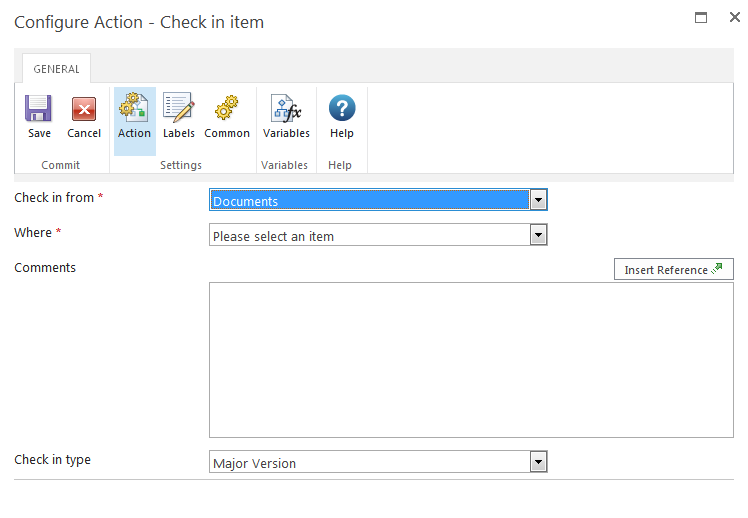Click the Save floppy disk icon
Image resolution: width=748 pixels, height=518 pixels.
coord(39,109)
